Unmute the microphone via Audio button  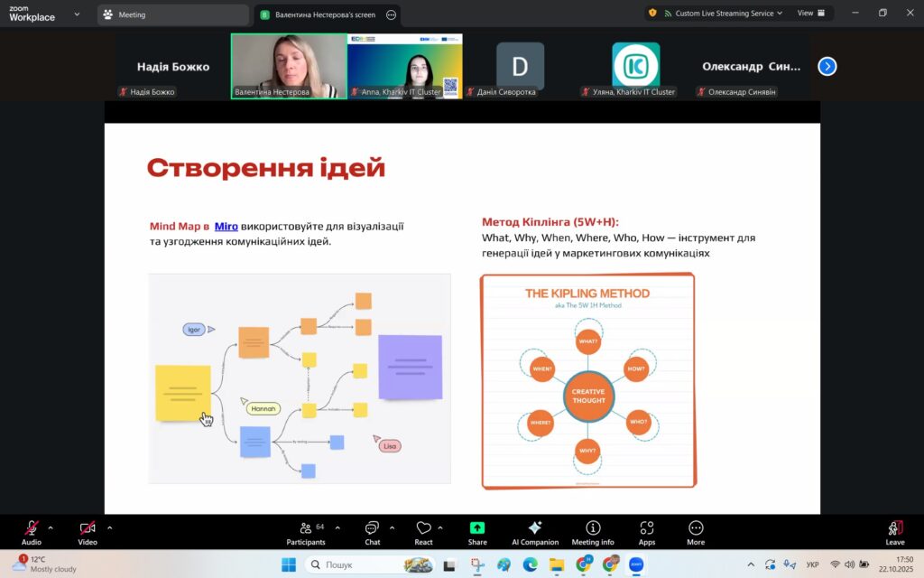click(x=32, y=529)
